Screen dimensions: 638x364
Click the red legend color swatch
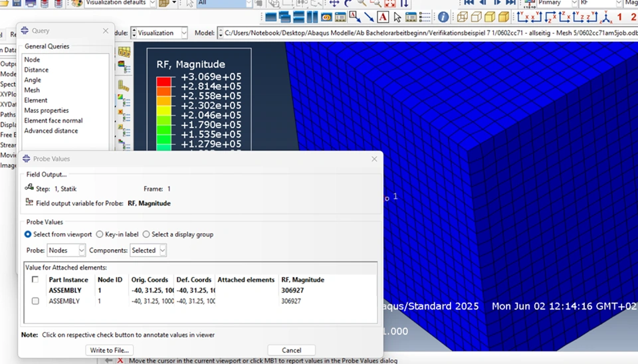coord(163,81)
